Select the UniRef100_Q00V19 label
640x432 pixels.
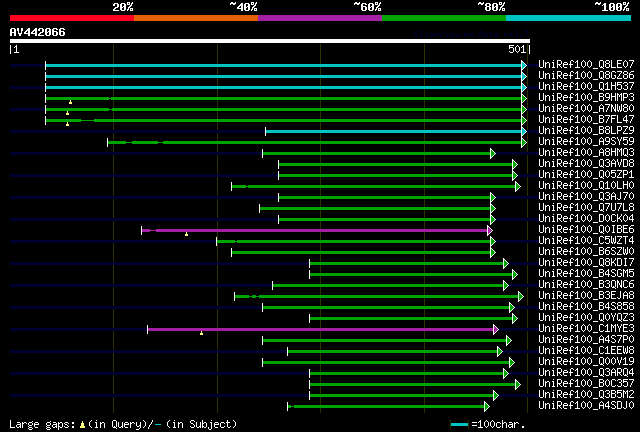(586, 362)
